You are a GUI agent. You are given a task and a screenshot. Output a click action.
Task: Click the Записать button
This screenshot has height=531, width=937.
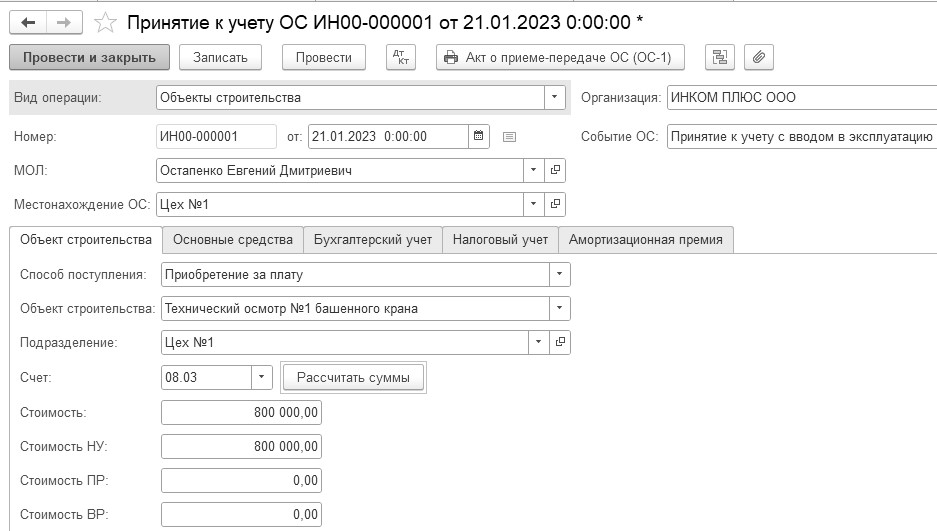(x=221, y=57)
